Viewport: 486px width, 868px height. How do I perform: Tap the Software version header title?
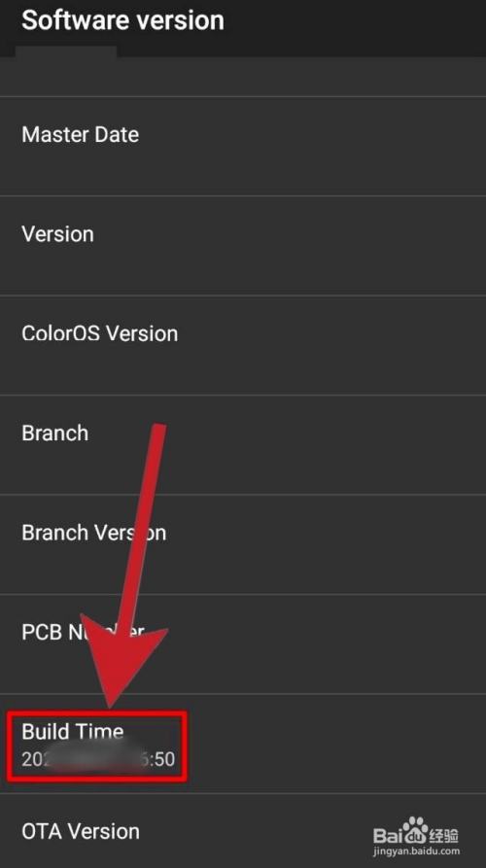[x=122, y=20]
